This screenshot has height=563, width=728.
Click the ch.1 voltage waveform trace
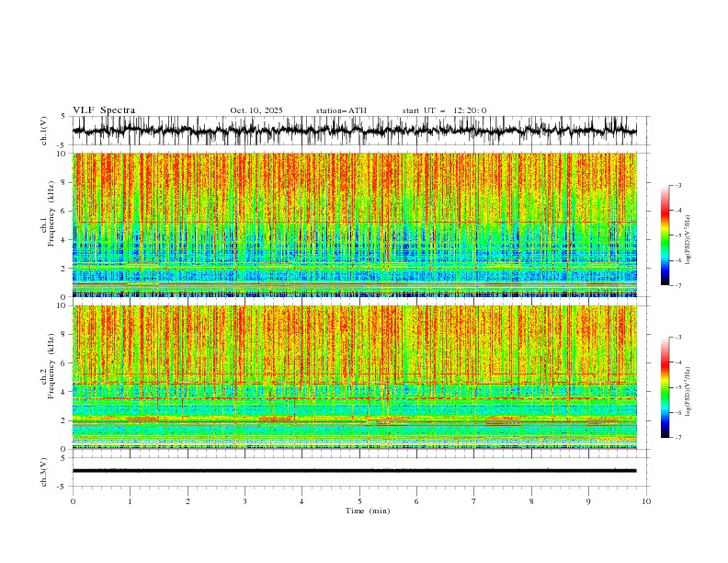tap(354, 131)
